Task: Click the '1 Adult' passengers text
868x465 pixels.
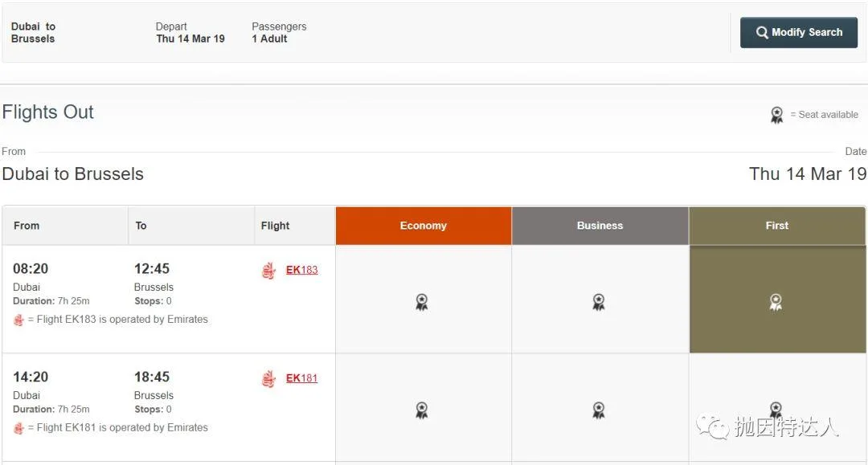Action: tap(269, 39)
